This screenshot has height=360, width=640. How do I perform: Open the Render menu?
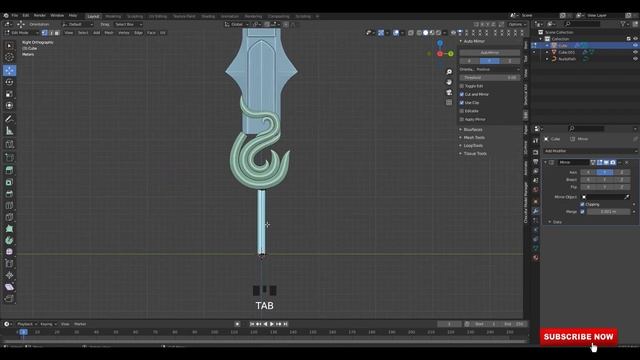(x=40, y=16)
